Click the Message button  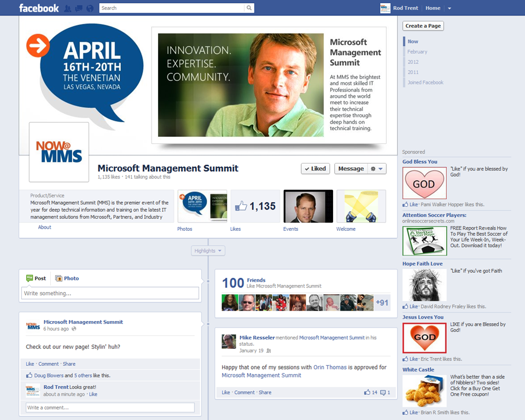click(x=351, y=169)
